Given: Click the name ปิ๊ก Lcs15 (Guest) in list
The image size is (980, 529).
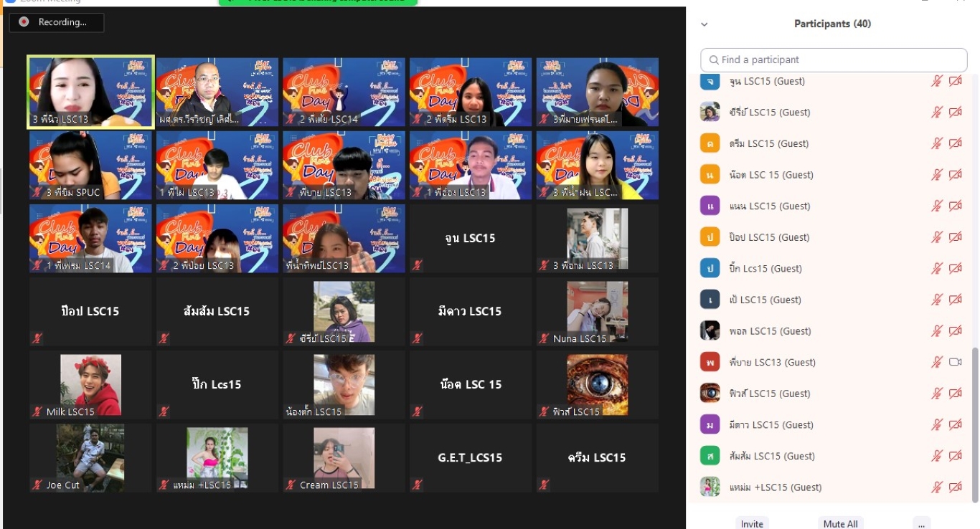Looking at the screenshot, I should tap(765, 268).
